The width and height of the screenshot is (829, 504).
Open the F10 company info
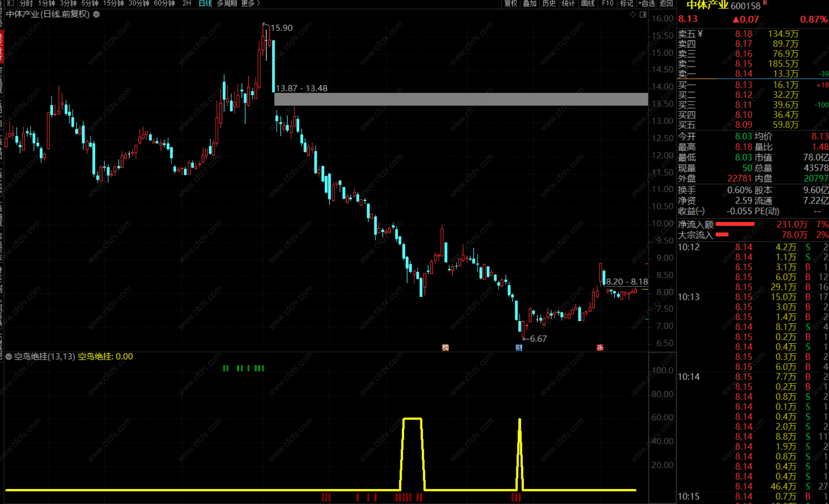tap(607, 3)
